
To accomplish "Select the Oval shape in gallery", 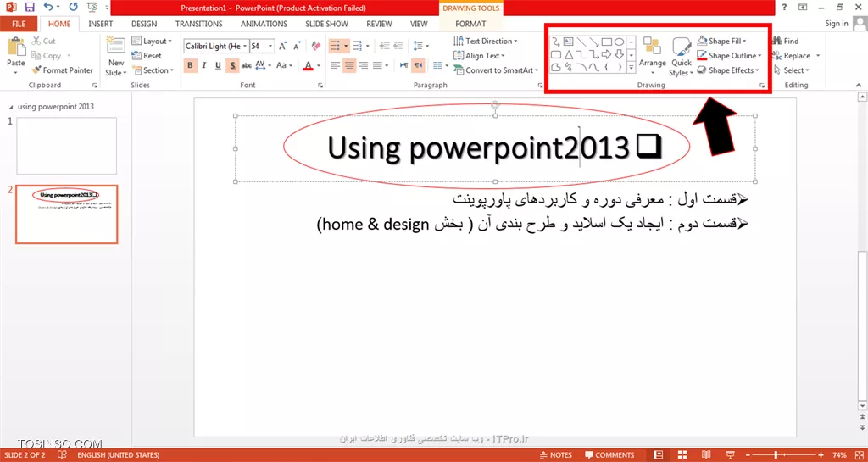I will [x=620, y=42].
